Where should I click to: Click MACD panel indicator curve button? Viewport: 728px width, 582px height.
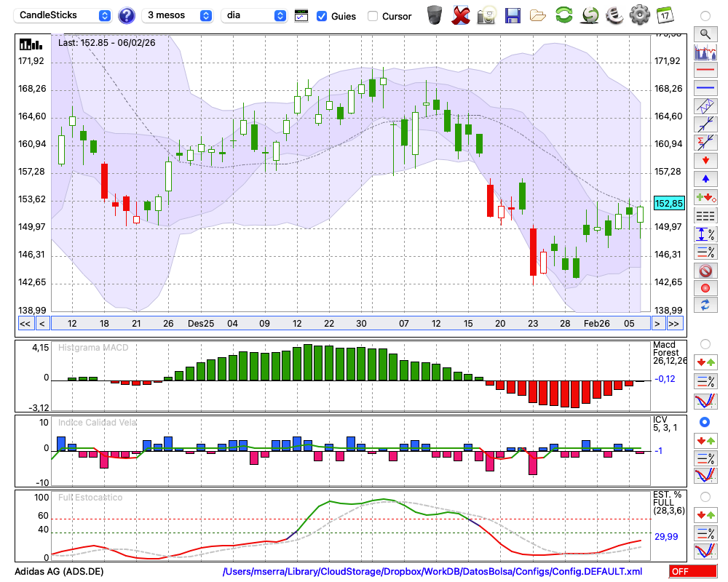click(705, 401)
